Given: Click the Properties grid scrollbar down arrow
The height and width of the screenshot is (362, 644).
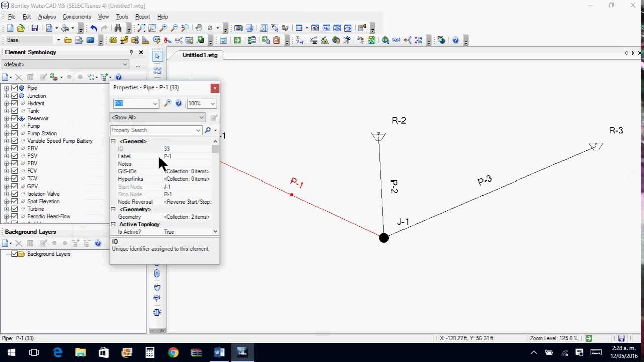Looking at the screenshot, I should [x=215, y=232].
